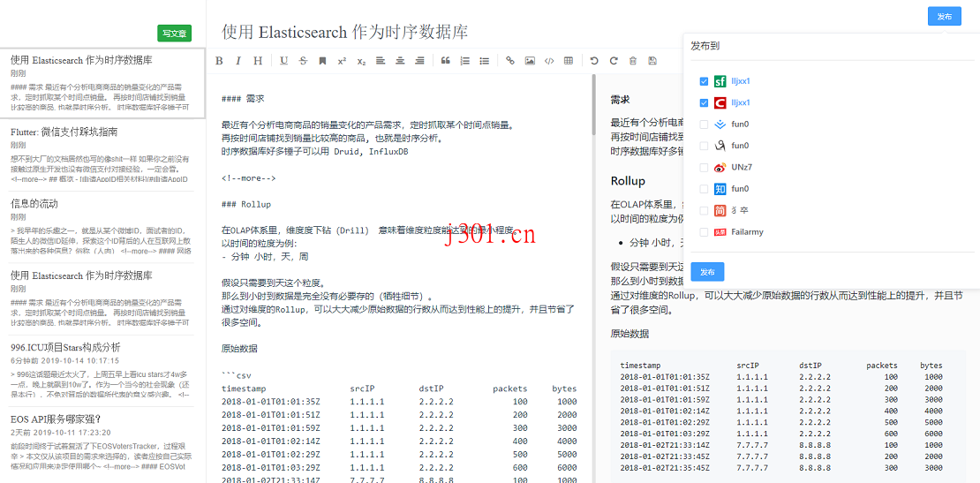Insert an unordered bullet list

[485, 61]
